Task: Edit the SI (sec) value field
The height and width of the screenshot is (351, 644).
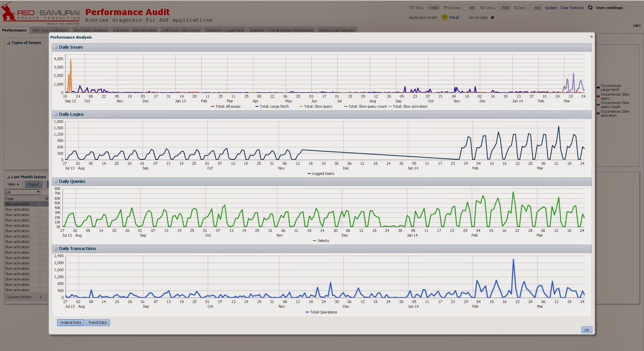Action: click(x=535, y=8)
